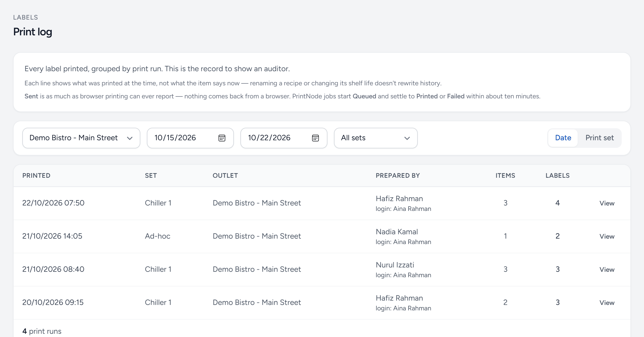Click Hafiz Rahman in the 20/10/2026 row
The width and height of the screenshot is (644, 337).
coord(399,298)
